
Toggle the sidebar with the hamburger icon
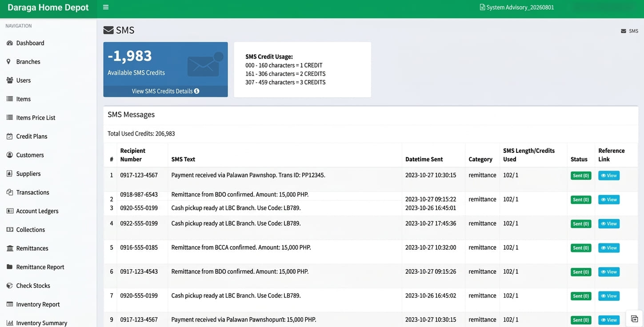click(x=106, y=7)
